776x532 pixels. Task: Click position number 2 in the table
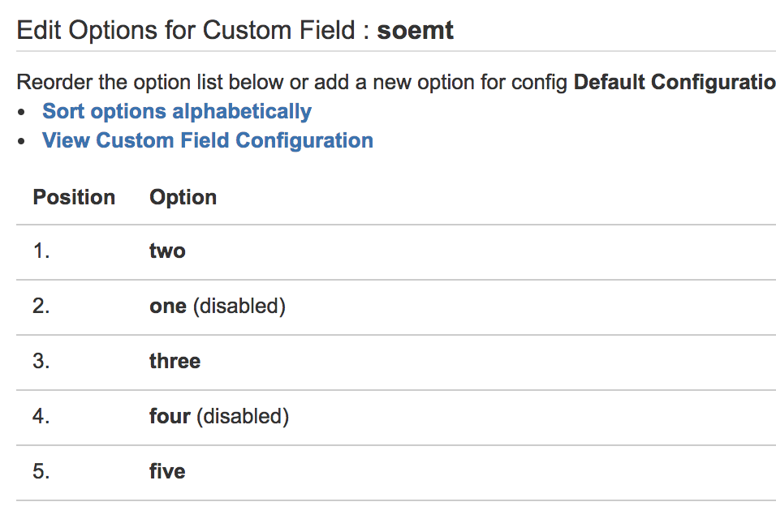click(x=41, y=307)
